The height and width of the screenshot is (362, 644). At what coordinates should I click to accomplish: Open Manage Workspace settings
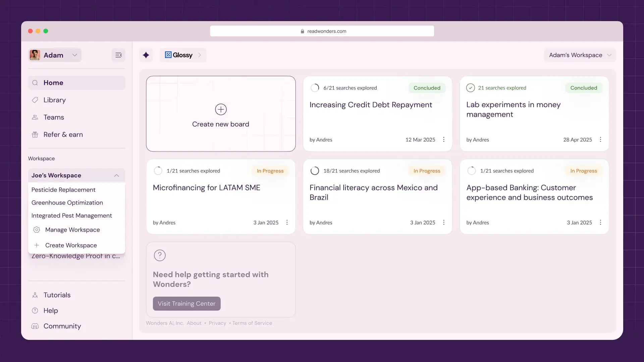(x=72, y=230)
